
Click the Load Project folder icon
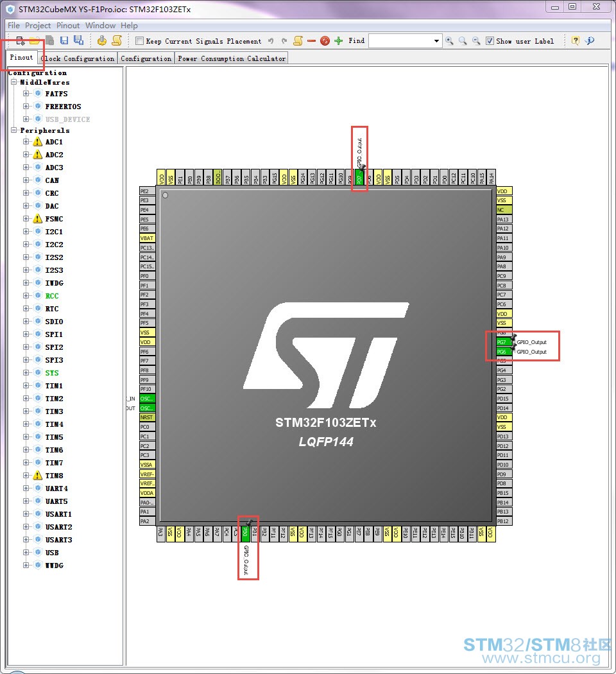click(35, 41)
